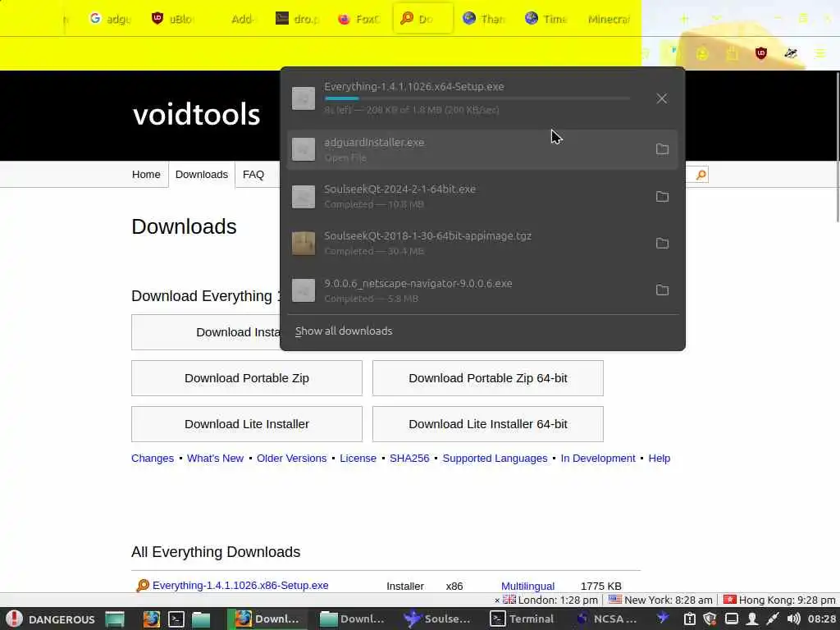The height and width of the screenshot is (630, 840).
Task: Open the License link
Action: pos(358,459)
